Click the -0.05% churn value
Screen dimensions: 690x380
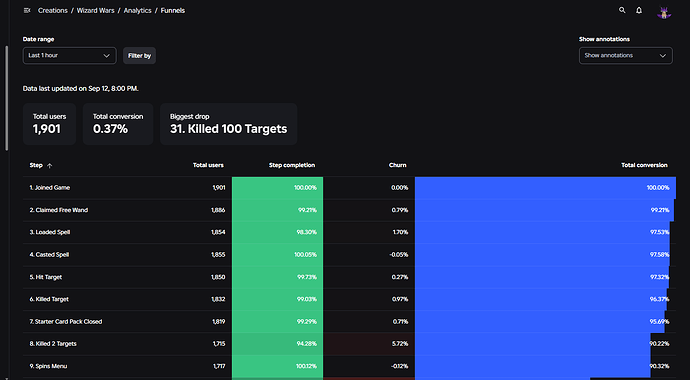399,255
